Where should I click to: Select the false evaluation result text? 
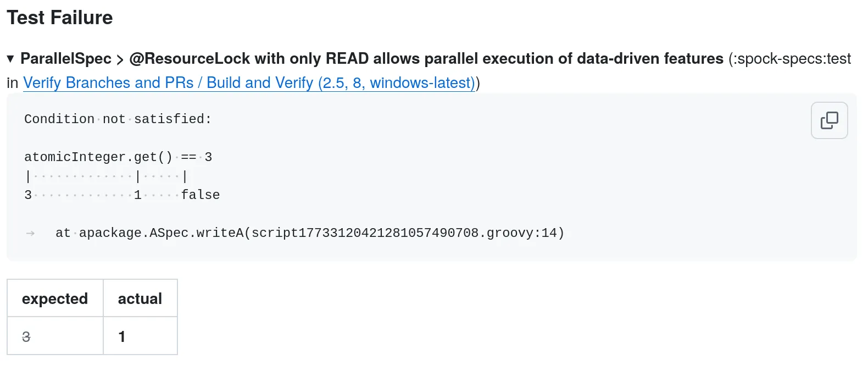coord(201,194)
